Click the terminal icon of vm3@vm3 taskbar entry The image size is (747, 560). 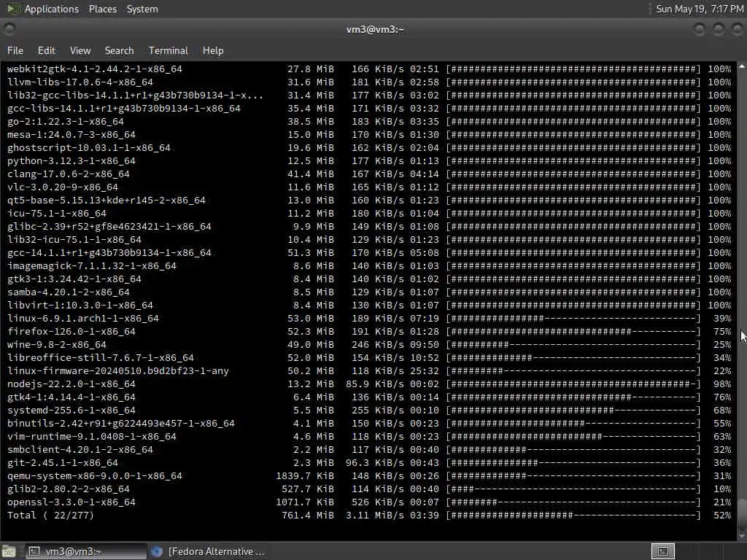tap(34, 551)
